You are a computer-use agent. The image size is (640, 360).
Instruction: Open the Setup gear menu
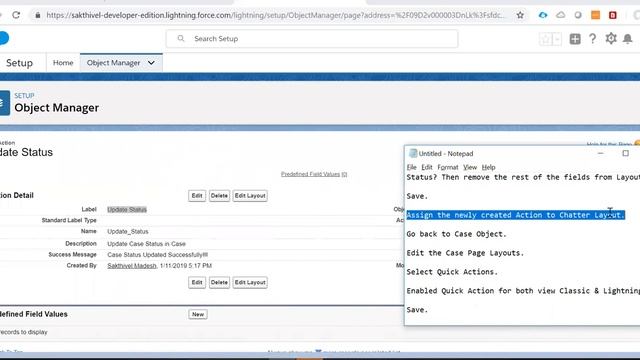pyautogui.click(x=611, y=39)
